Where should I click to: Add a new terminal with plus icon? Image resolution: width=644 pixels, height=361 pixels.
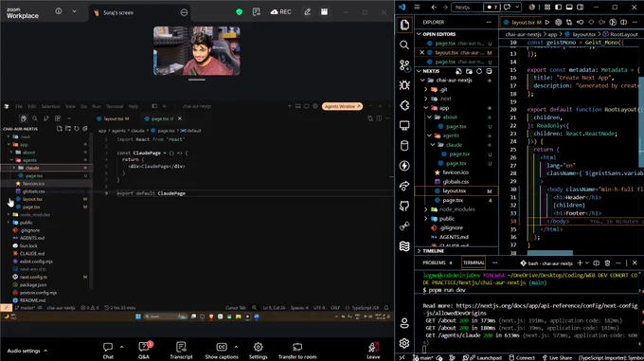(580, 262)
